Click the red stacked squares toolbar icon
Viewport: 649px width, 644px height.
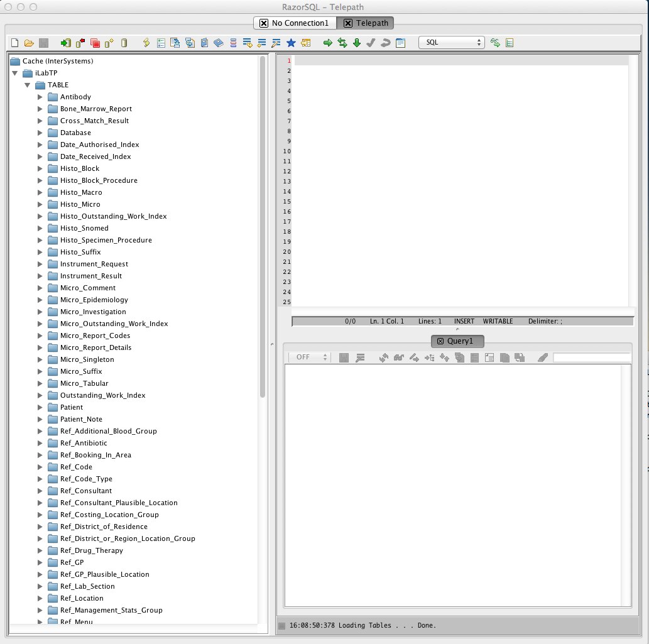click(95, 43)
